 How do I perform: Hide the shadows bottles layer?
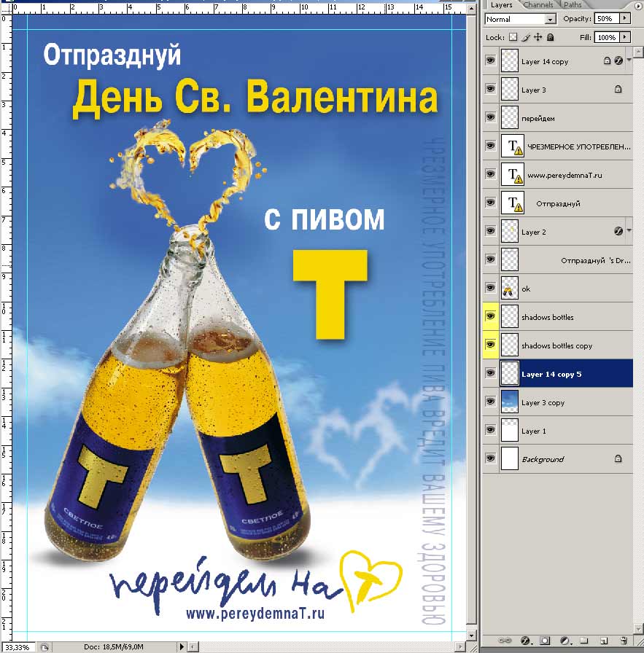[x=491, y=316]
